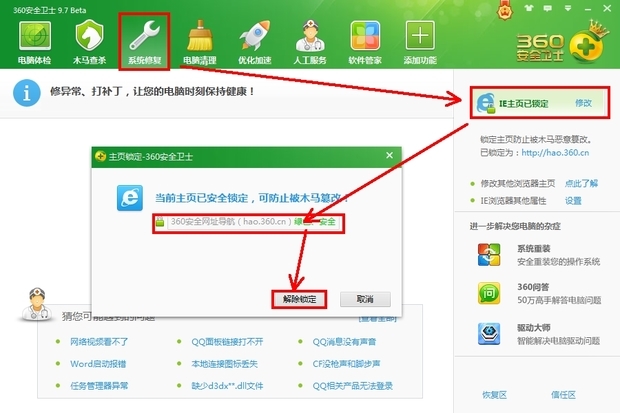
Task: Open the http://hao.360.cn link
Action: click(555, 153)
